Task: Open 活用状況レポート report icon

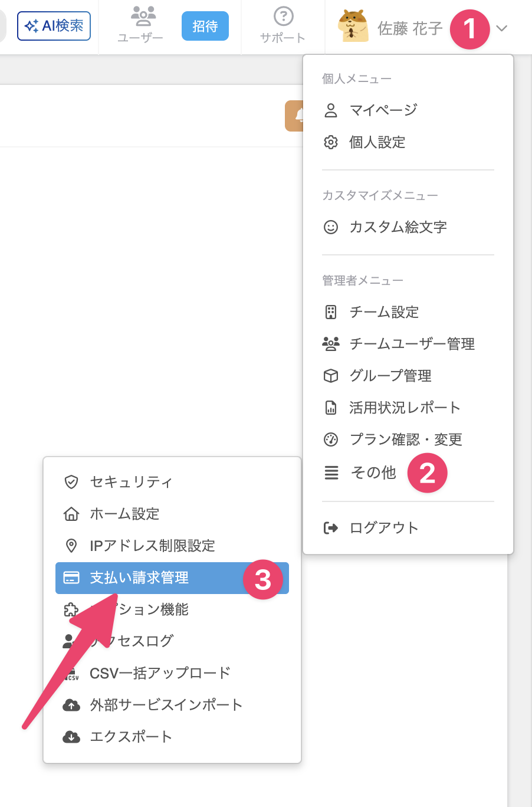Action: tap(331, 408)
